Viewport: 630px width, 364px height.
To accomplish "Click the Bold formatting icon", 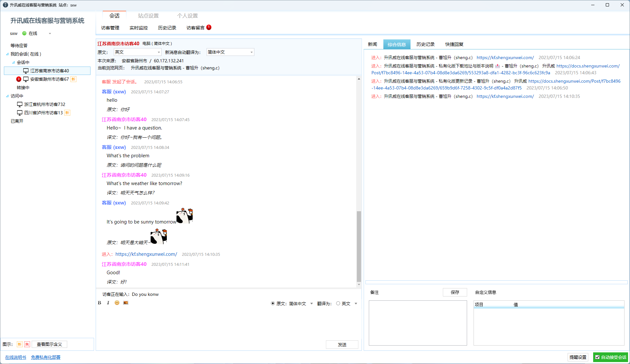I will coord(100,303).
